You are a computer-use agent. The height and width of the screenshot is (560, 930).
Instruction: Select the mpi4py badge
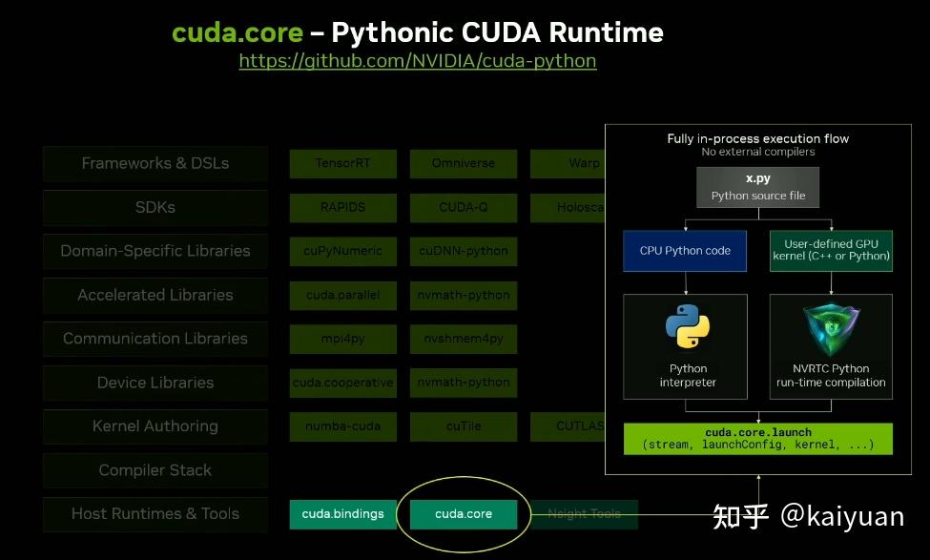pyautogui.click(x=342, y=339)
